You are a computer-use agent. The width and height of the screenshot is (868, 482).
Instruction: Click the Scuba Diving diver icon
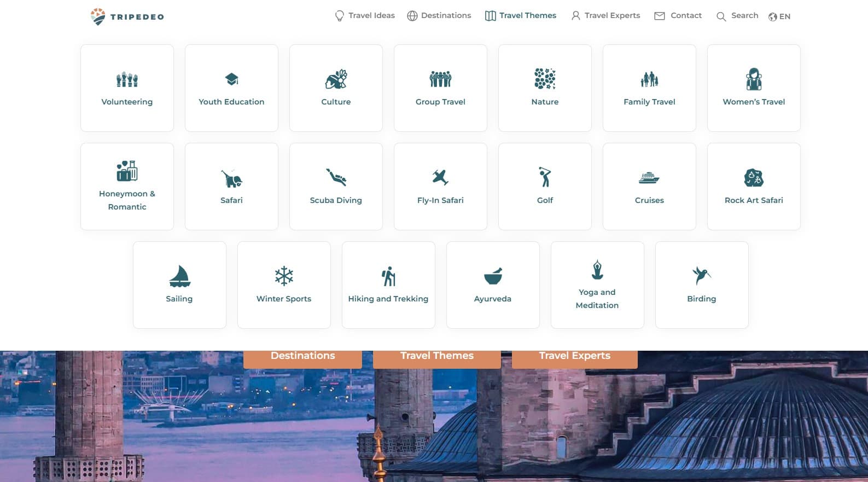(x=336, y=177)
